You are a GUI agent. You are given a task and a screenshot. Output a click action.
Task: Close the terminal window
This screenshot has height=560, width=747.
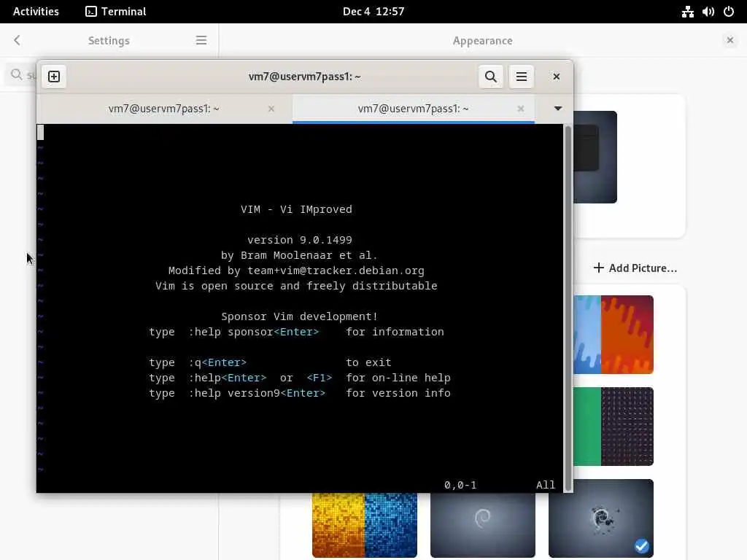(556, 77)
